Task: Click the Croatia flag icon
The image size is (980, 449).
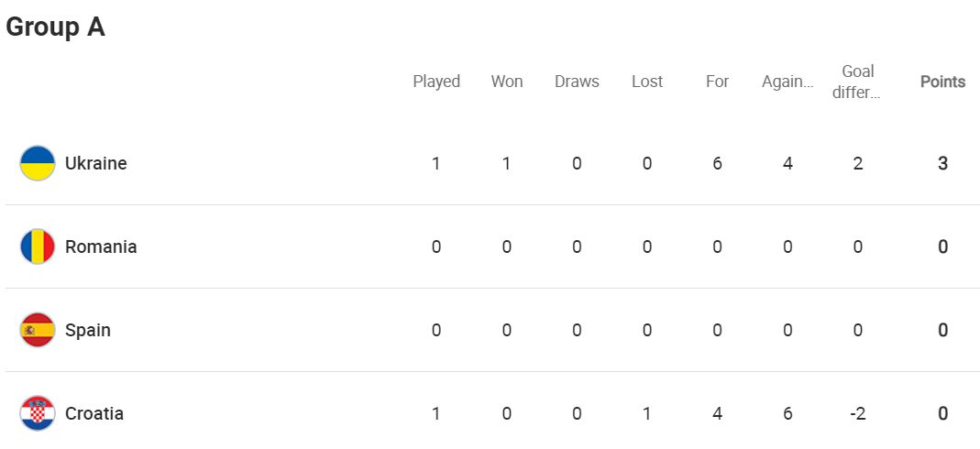Action: coord(38,413)
